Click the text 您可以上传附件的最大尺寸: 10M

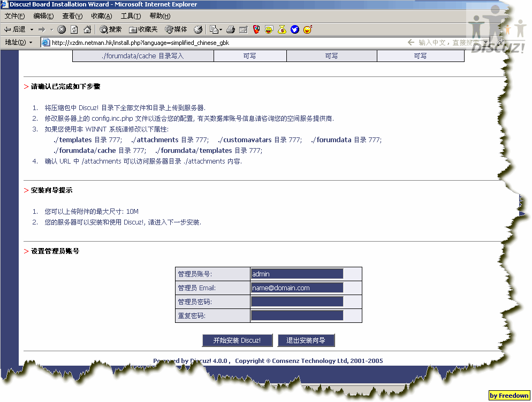pos(92,212)
